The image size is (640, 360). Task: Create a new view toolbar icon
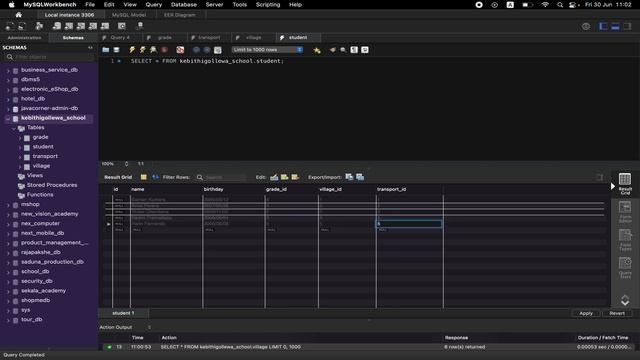(81, 26)
